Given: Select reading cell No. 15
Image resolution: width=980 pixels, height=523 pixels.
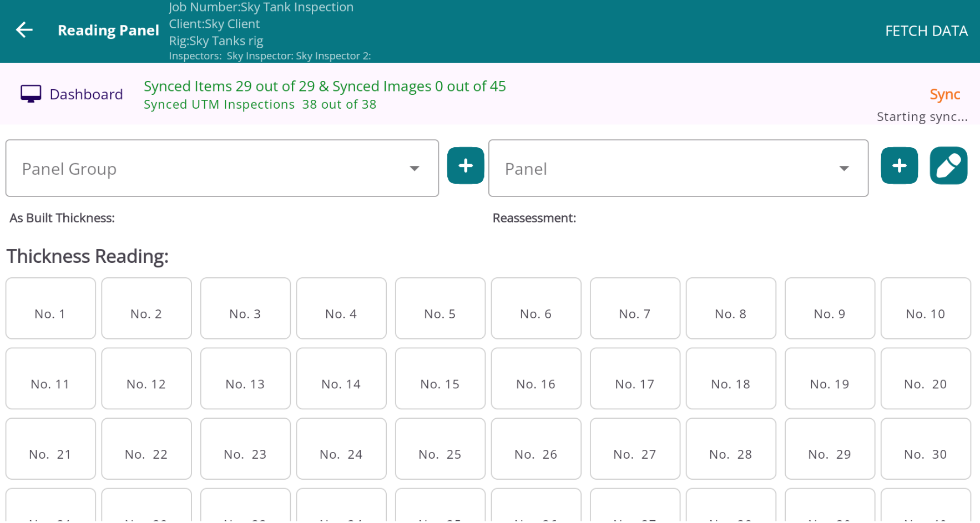Looking at the screenshot, I should pyautogui.click(x=440, y=384).
